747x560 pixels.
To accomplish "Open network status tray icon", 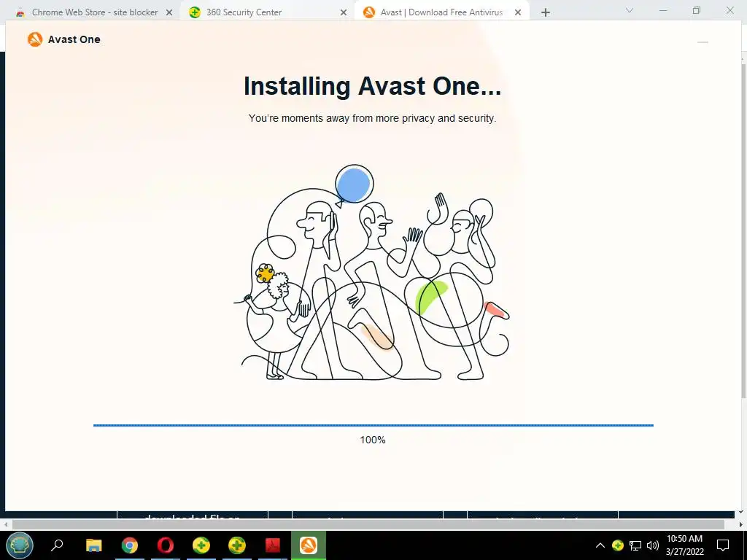I will [635, 545].
